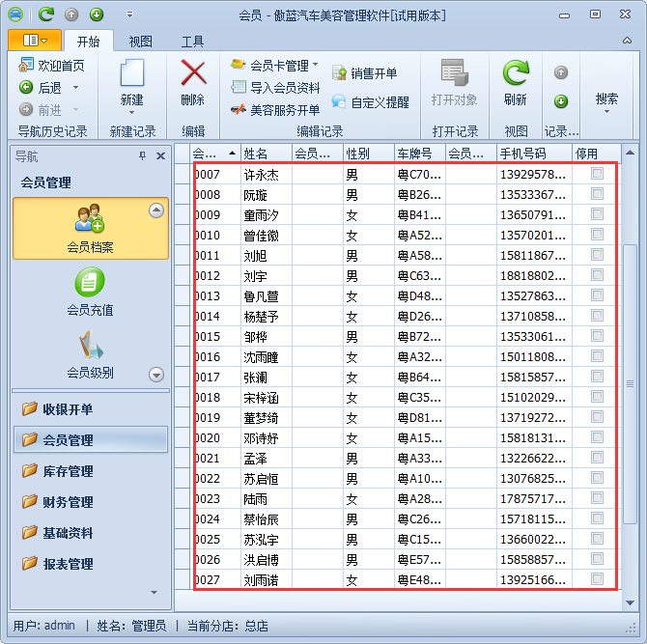The width and height of the screenshot is (647, 644).
Task: Click 销售开单 sales order icon
Action: click(x=340, y=73)
